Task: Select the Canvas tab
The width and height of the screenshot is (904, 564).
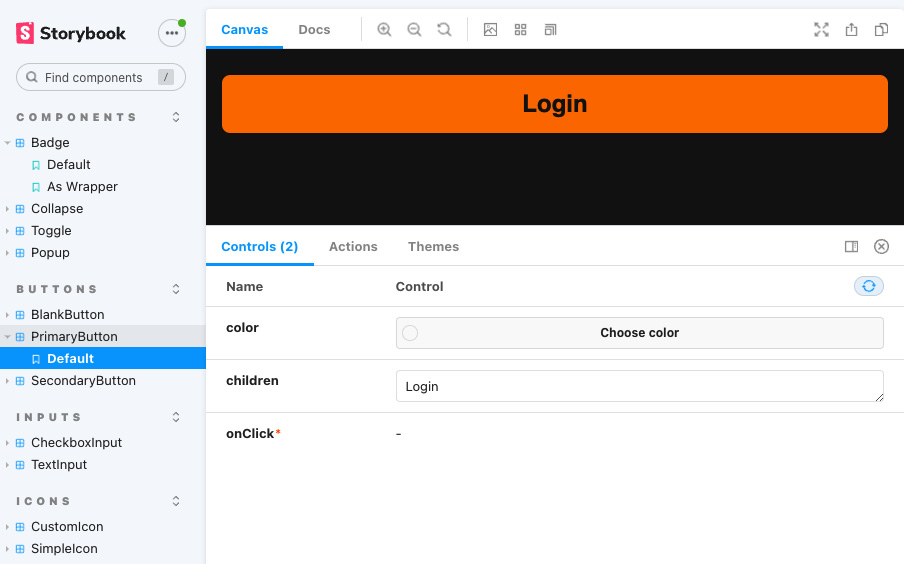Action: click(x=244, y=29)
